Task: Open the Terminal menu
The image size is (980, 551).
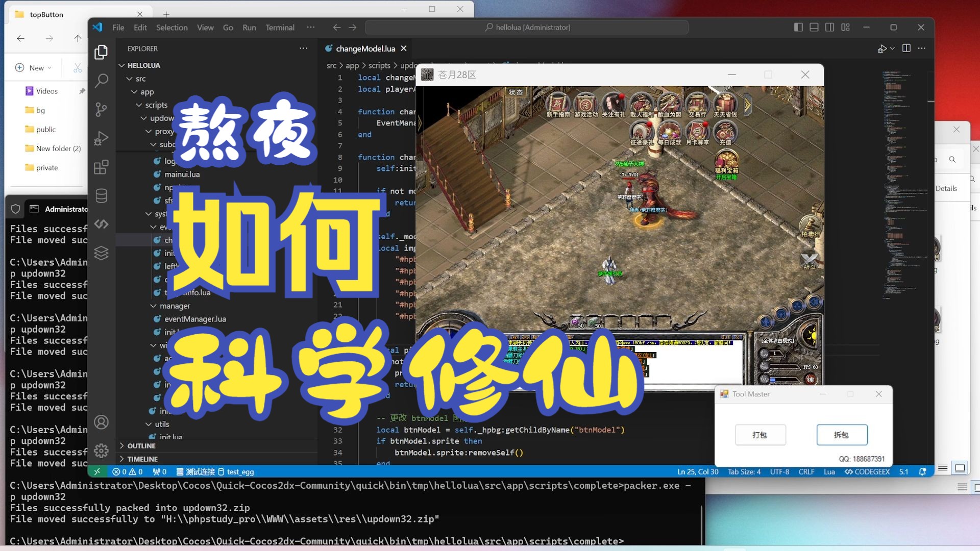Action: [x=280, y=28]
